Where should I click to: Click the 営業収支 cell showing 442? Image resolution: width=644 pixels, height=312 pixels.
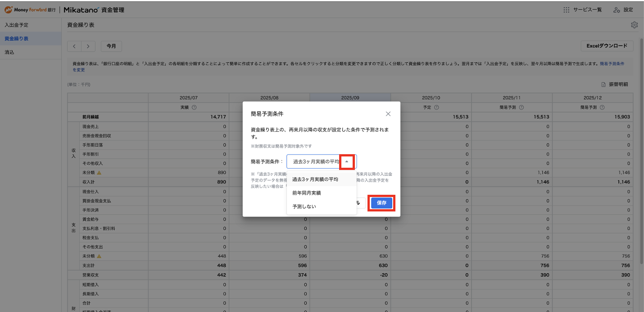188,275
